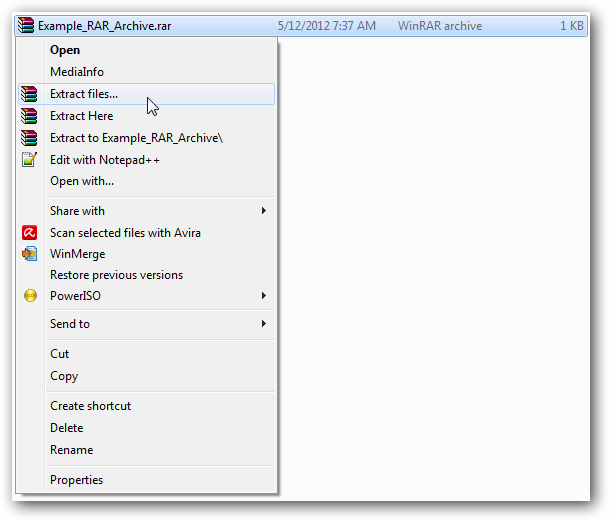The height and width of the screenshot is (521, 610).
Task: Select Create shortcut option
Action: [90, 406]
